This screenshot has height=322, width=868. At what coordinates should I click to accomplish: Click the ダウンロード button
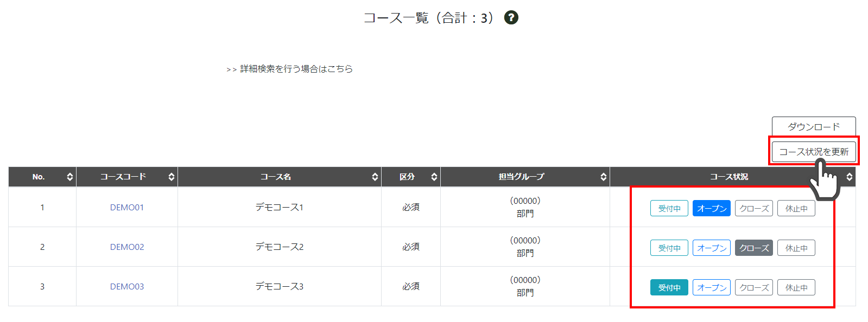(813, 126)
